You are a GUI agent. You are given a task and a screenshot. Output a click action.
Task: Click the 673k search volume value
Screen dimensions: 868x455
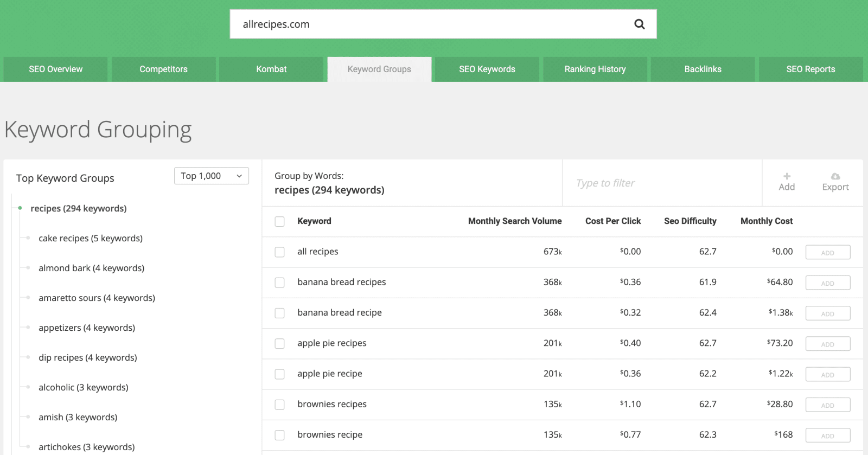point(553,252)
